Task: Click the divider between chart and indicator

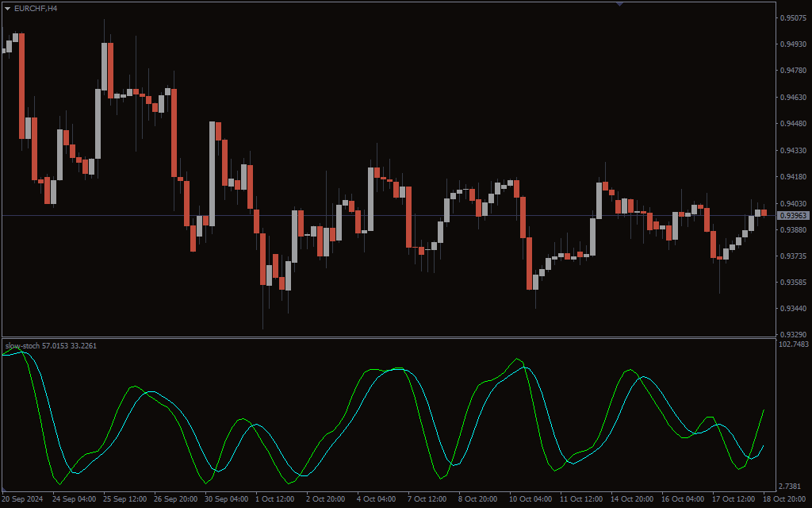Action: (x=389, y=337)
